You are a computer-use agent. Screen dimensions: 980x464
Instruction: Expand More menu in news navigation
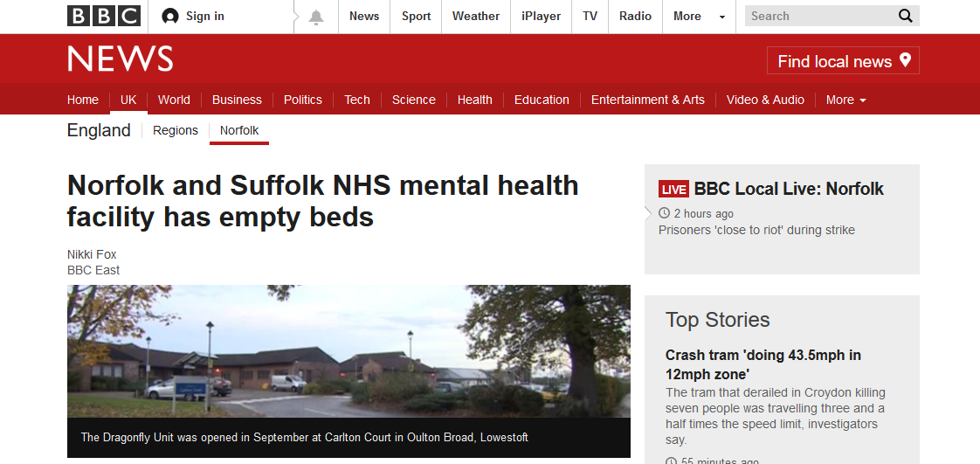click(846, 100)
